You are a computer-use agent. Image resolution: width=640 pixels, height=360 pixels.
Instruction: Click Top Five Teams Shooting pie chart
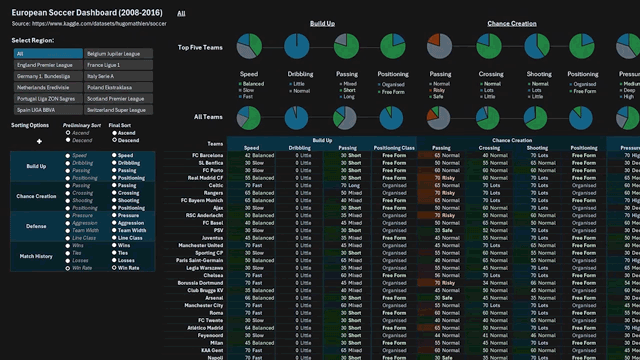[x=537, y=46]
